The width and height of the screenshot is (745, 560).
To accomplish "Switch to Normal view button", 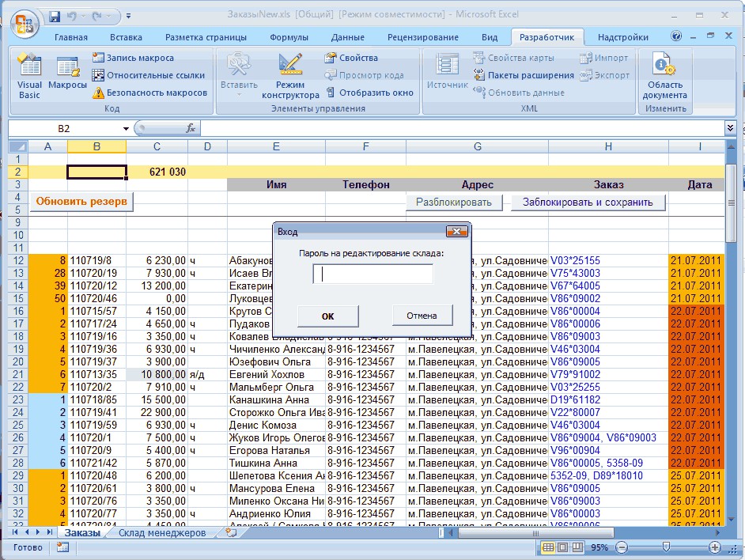I will coord(548,547).
